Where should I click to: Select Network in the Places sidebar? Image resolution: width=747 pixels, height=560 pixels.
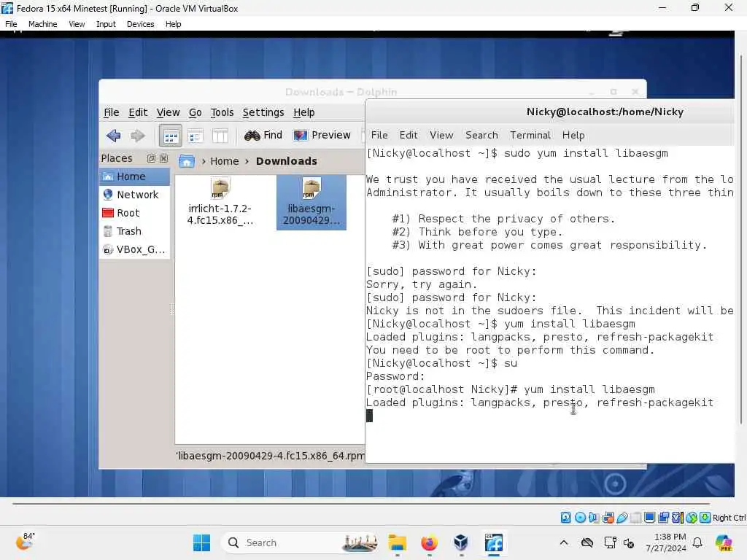134,195
